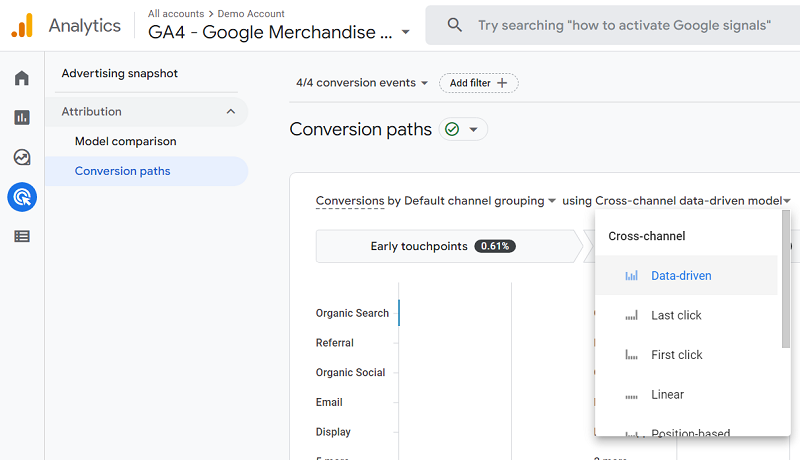Click the Referral channel label
The width and height of the screenshot is (800, 460).
point(335,343)
